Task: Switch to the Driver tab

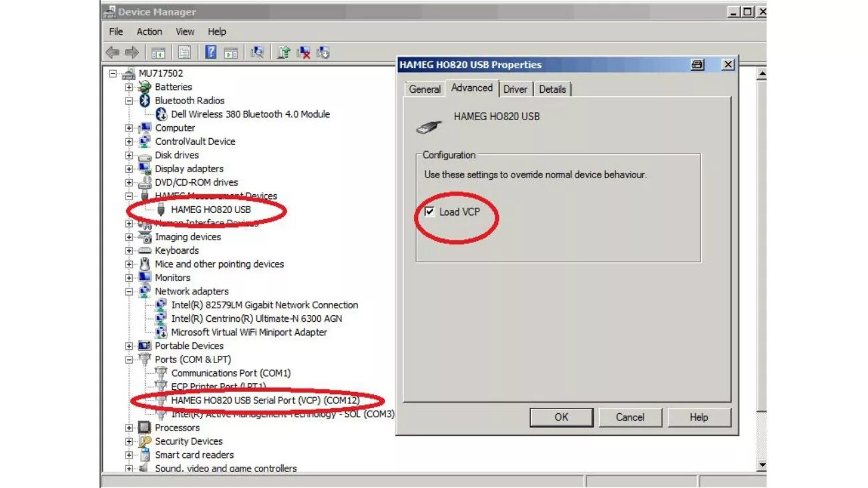Action: pos(515,89)
